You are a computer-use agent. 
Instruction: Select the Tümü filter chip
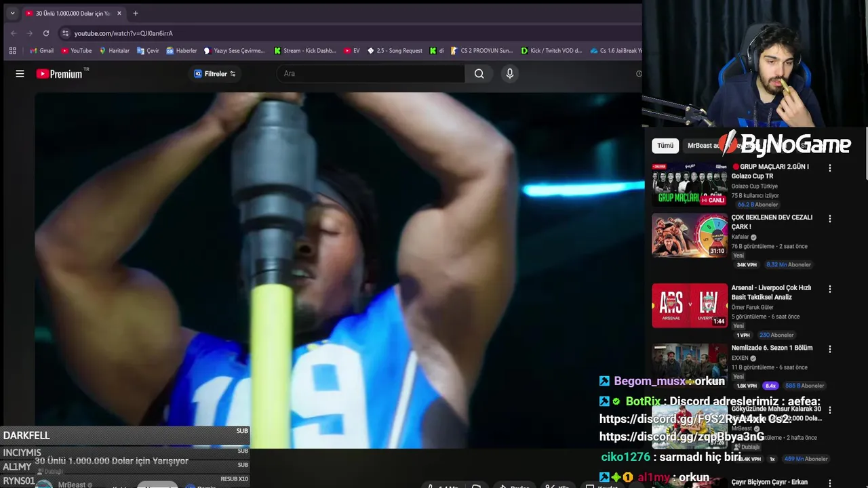[665, 146]
